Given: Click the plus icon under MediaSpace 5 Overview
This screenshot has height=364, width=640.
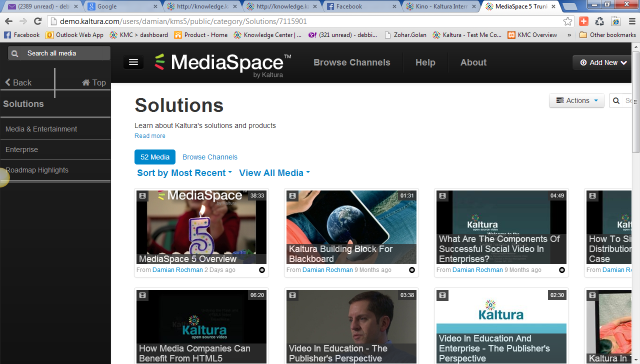Looking at the screenshot, I should point(262,270).
